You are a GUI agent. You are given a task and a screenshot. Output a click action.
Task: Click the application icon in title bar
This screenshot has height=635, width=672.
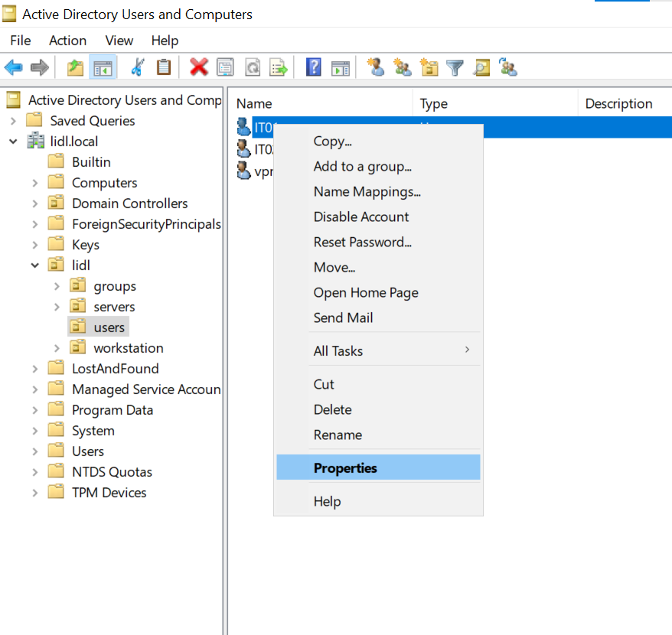pos(9,14)
